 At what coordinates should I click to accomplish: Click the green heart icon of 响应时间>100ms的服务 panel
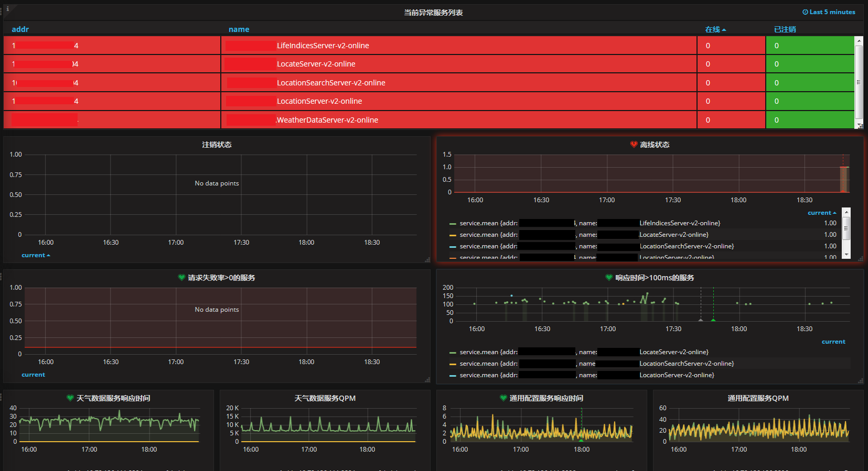tap(609, 278)
